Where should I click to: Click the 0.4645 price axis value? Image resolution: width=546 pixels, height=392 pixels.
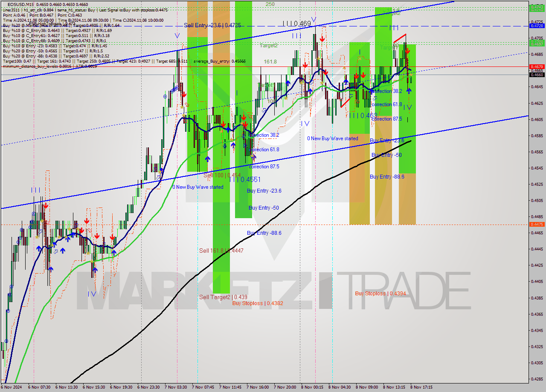pyautogui.click(x=536, y=87)
